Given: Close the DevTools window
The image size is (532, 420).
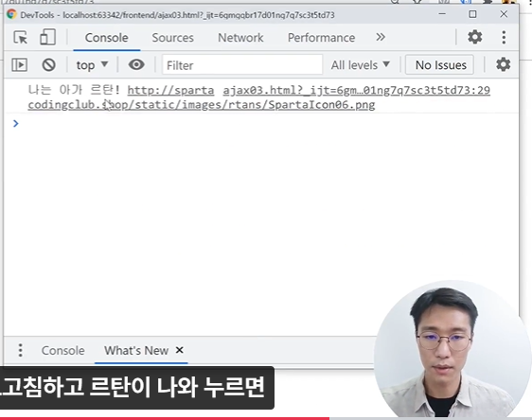Looking at the screenshot, I should click(504, 14).
